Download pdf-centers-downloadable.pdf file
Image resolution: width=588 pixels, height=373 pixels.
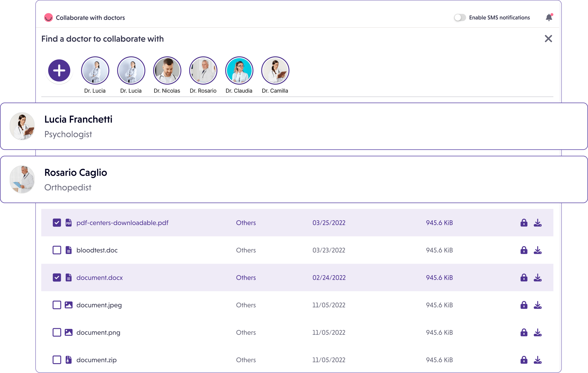point(538,223)
